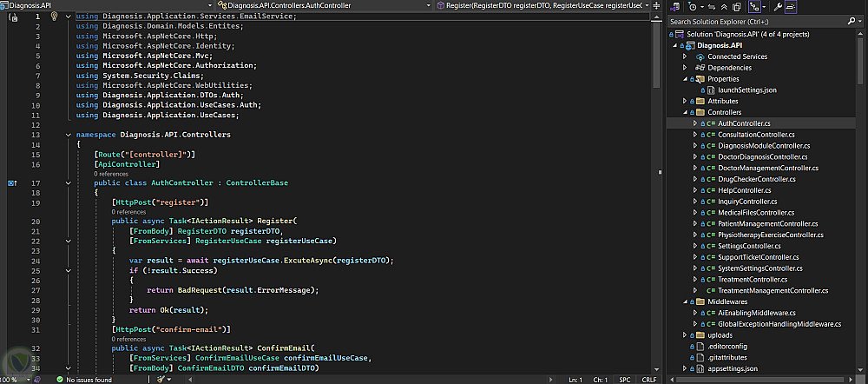This screenshot has height=384, width=868.
Task: Click the 'Ln: 1' status indicator
Action: point(575,380)
